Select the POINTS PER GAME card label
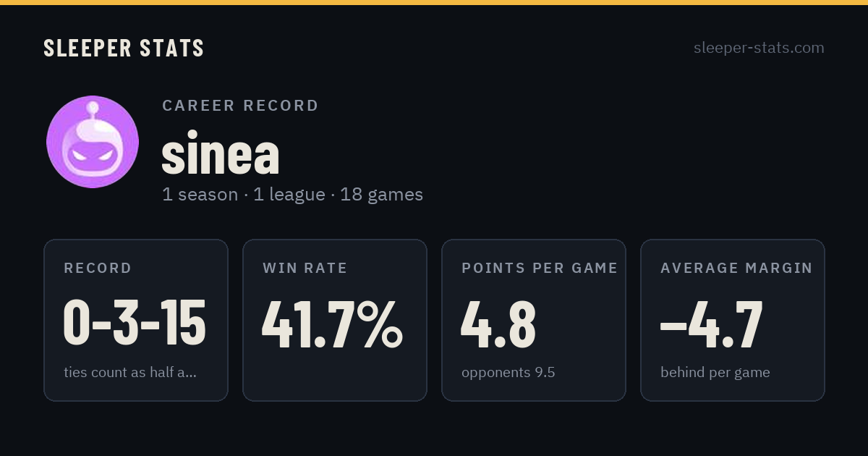 point(540,268)
